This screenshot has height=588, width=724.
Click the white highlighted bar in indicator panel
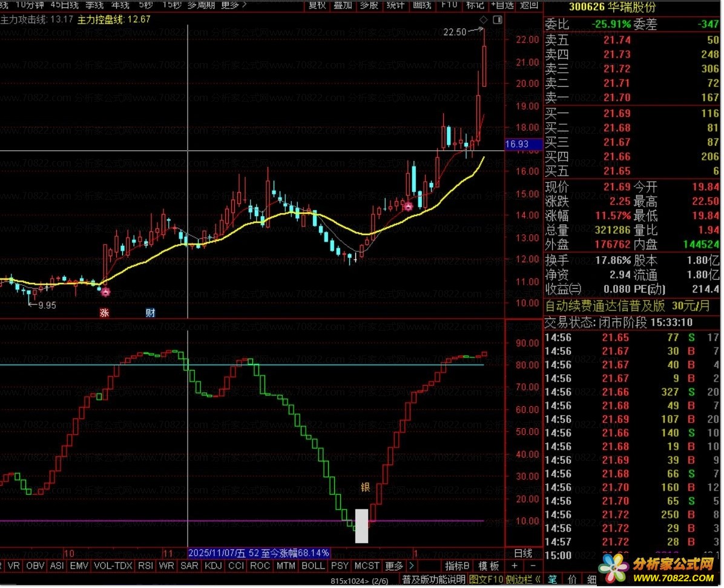point(361,526)
